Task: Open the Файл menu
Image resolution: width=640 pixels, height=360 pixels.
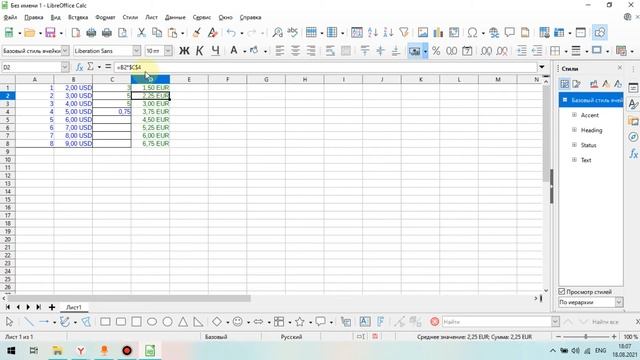Action: [10, 17]
